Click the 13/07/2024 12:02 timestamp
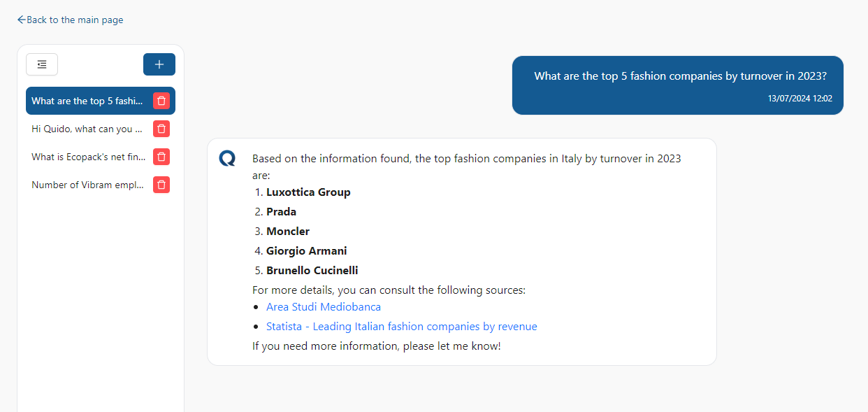Screen dimensions: 868x412 pos(800,99)
